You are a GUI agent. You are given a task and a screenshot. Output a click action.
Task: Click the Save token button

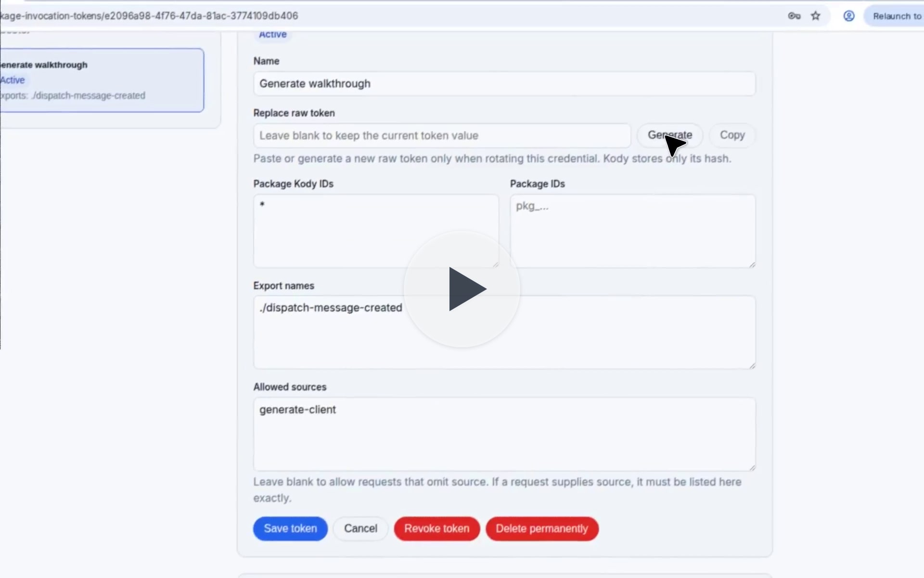point(290,528)
